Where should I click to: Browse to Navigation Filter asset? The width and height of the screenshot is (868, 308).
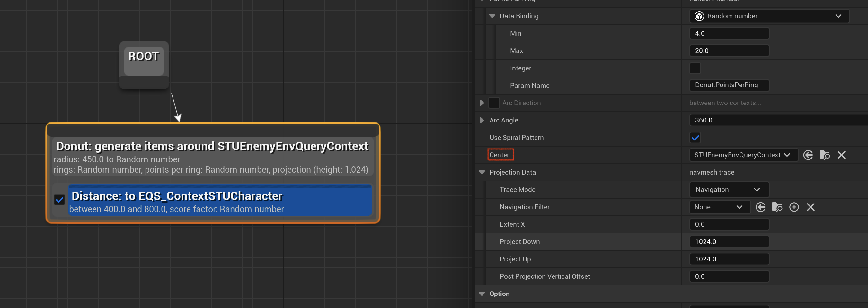[x=777, y=207]
